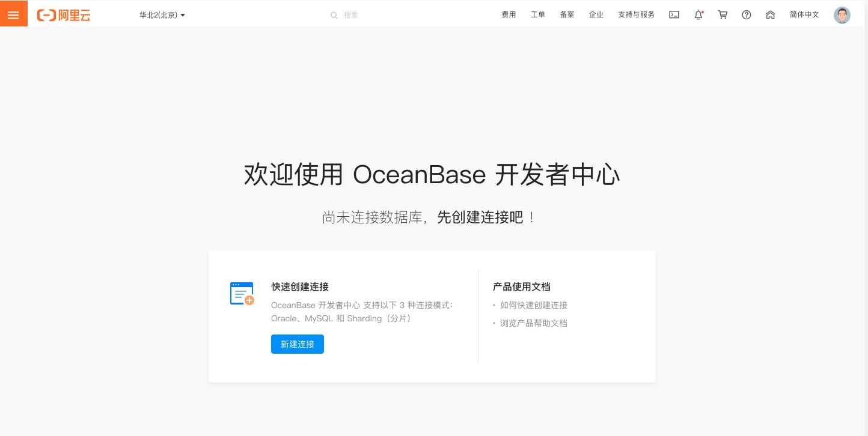
Task: Expand the 华北2(北京) region dropdown
Action: [x=162, y=15]
